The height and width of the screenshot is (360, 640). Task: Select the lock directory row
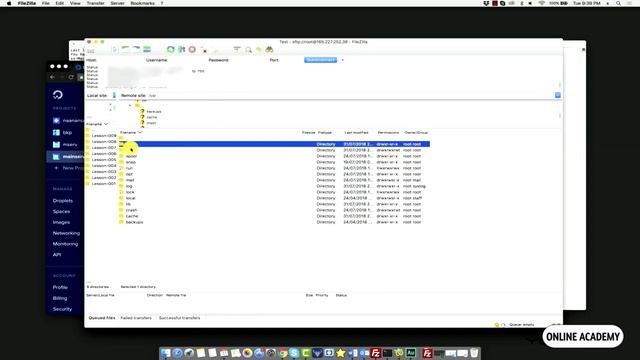click(274, 192)
